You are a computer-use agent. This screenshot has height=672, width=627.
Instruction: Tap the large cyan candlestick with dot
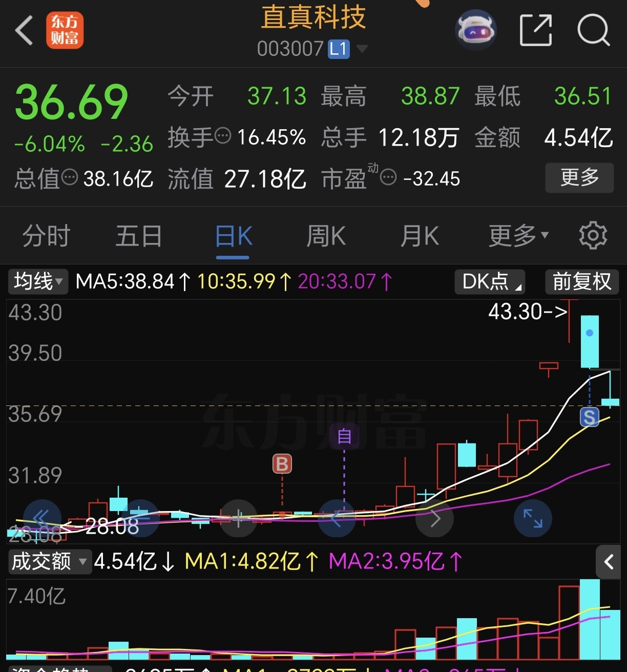pyautogui.click(x=590, y=341)
